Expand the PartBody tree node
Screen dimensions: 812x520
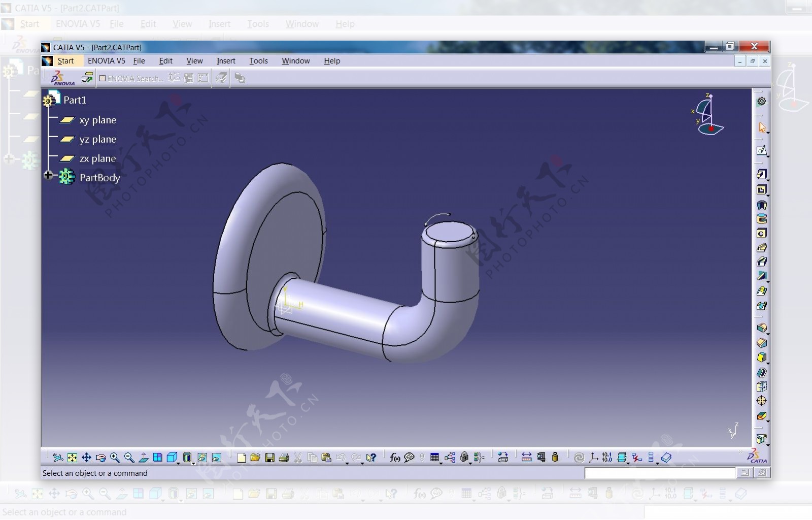(x=48, y=175)
